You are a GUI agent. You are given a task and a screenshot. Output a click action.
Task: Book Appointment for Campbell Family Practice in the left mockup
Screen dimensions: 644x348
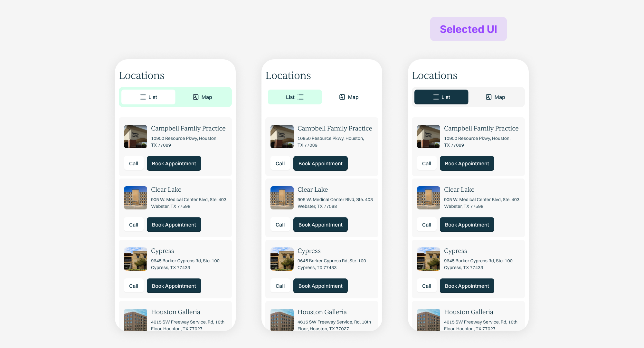(x=174, y=163)
